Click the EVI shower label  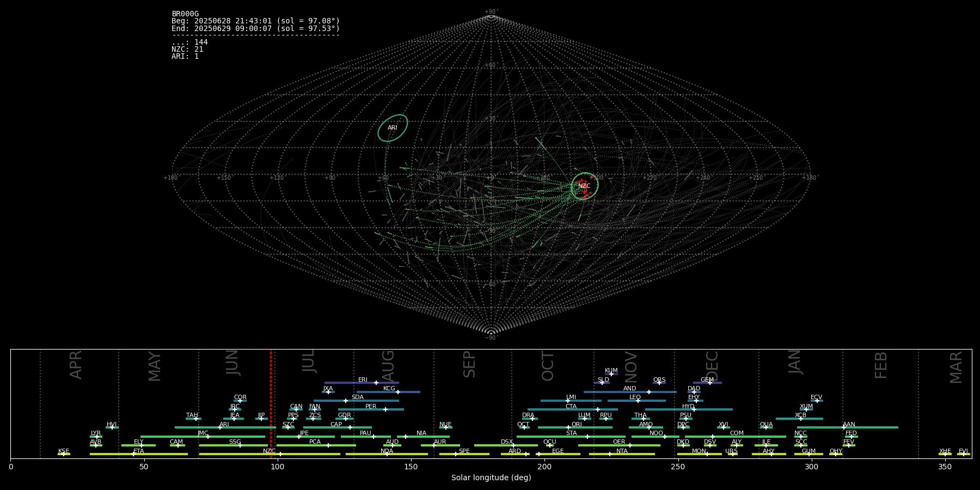(x=963, y=451)
